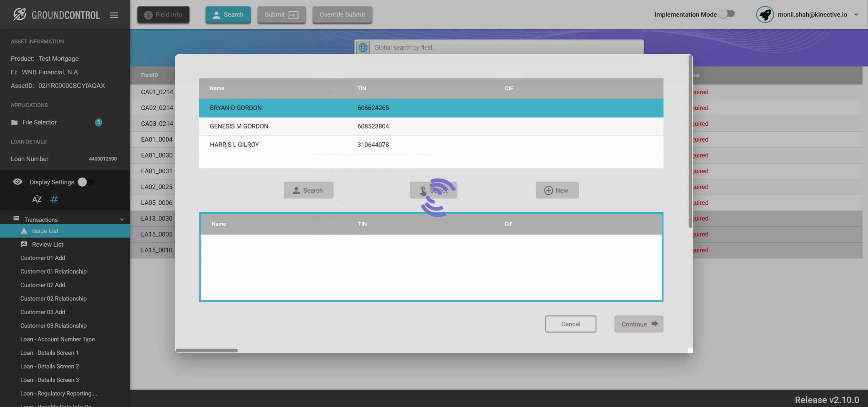Image resolution: width=868 pixels, height=407 pixels.
Task: Open Customer 01 Add transaction
Action: (x=42, y=258)
